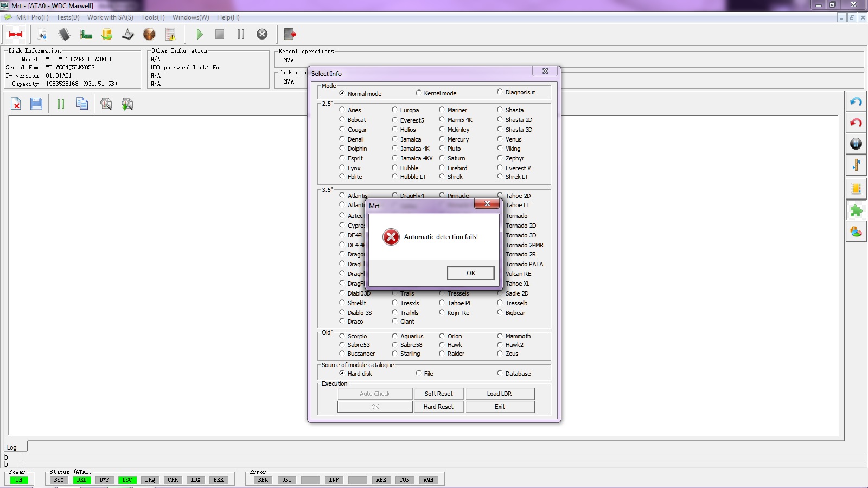Open the Work with SA(S) menu
The image size is (868, 488).
110,17
